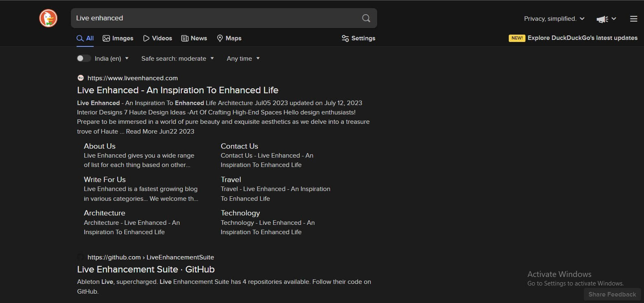Click the magnifier search icon in search box
This screenshot has height=303, width=644.
[x=366, y=18]
